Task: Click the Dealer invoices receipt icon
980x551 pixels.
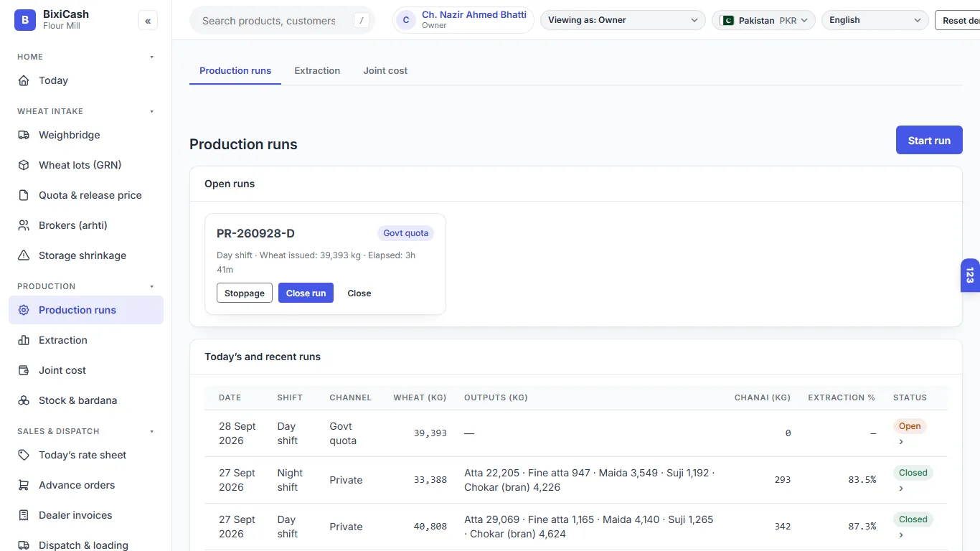Action: tap(24, 515)
